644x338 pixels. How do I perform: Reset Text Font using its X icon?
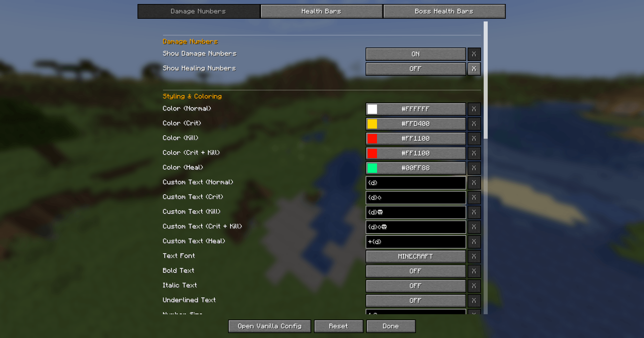coord(474,256)
